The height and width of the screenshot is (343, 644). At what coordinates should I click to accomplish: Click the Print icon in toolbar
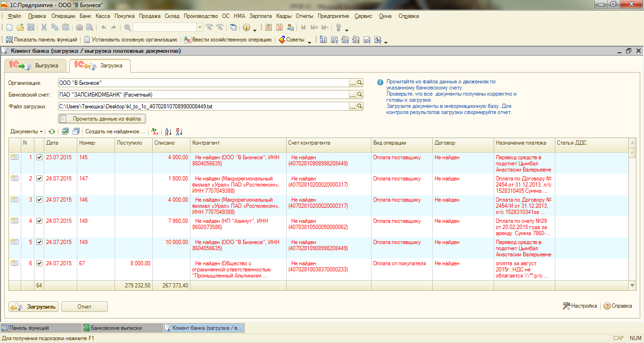[80, 28]
